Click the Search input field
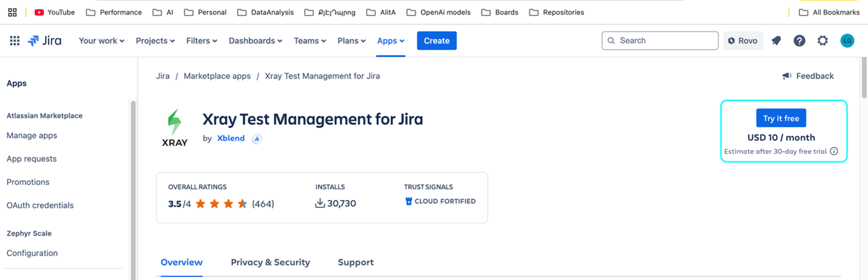Screen dimensions: 868x280 click(660, 41)
